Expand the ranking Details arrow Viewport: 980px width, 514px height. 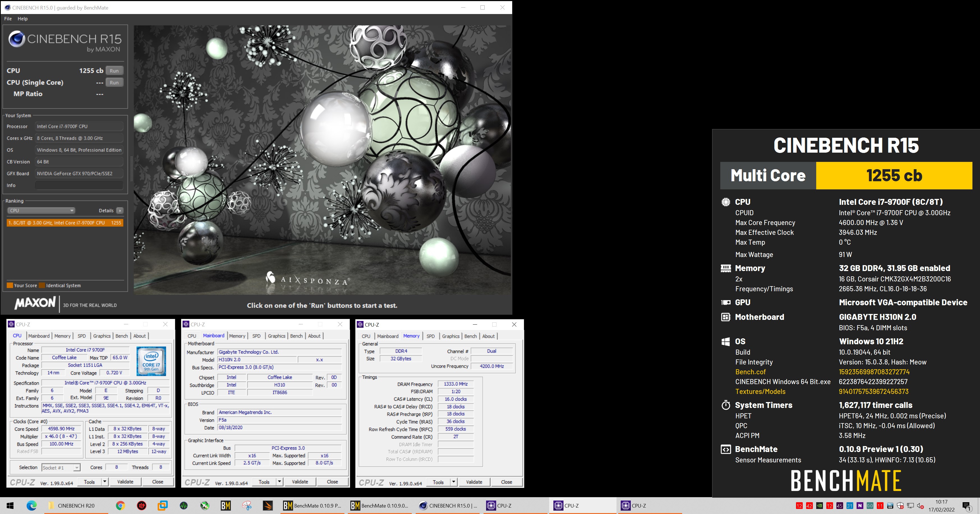click(120, 210)
